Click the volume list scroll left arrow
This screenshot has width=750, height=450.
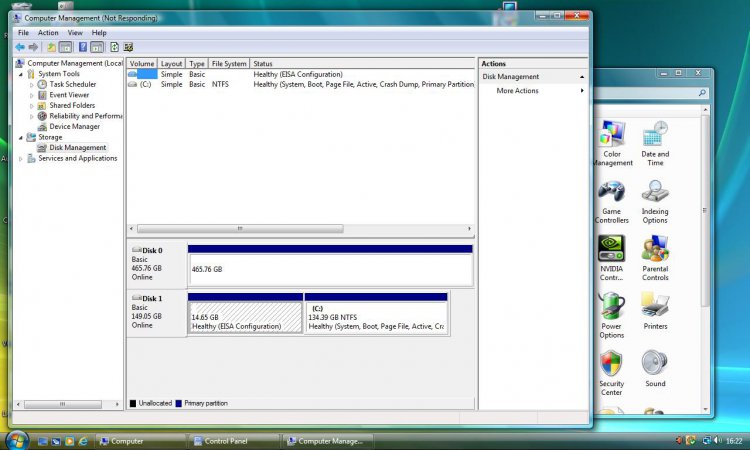132,229
